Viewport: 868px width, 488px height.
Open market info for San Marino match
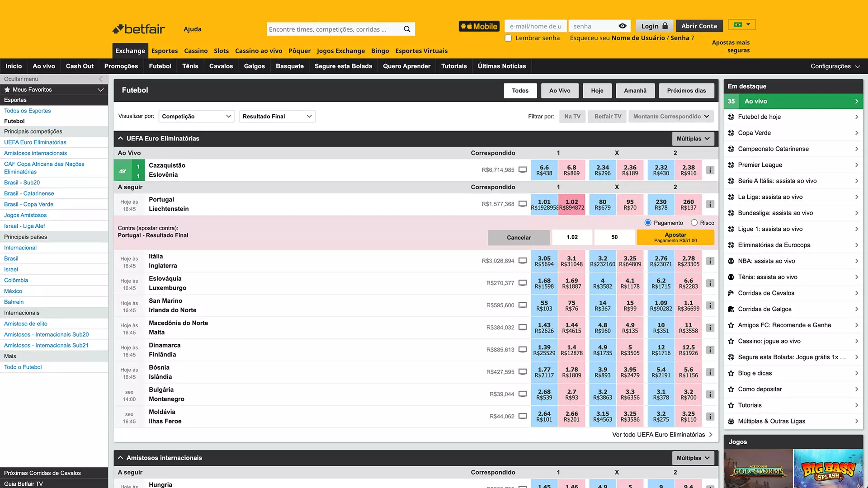click(x=710, y=305)
